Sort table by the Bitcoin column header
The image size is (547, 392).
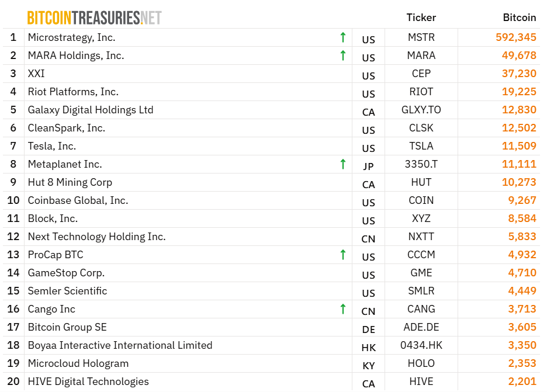tap(519, 18)
